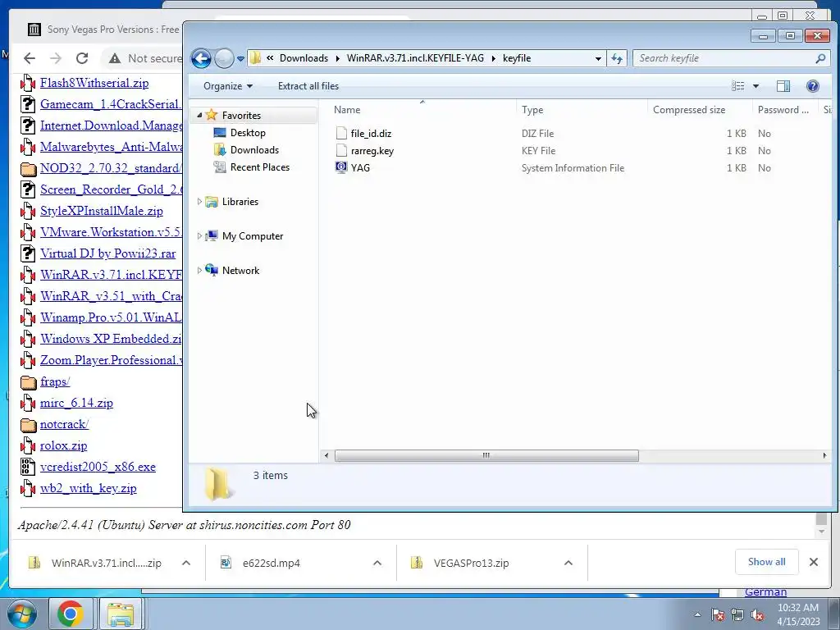This screenshot has width=840, height=630.
Task: Open the Virtual DJ by Powii23.rar link
Action: point(107,254)
